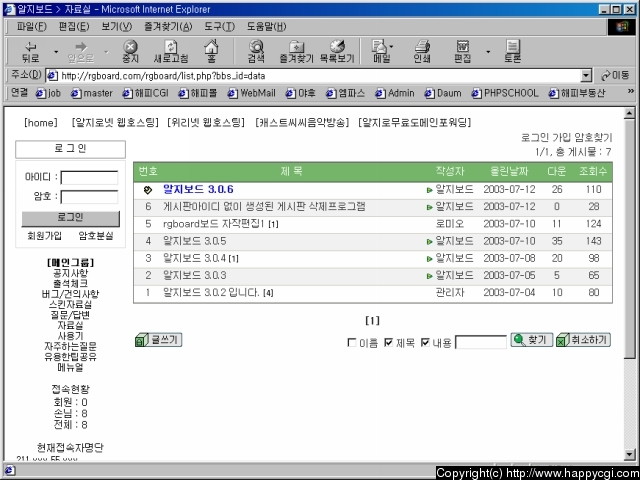The width and height of the screenshot is (640, 480).
Task: Open the Admin links bar shortcut
Action: tap(395, 93)
